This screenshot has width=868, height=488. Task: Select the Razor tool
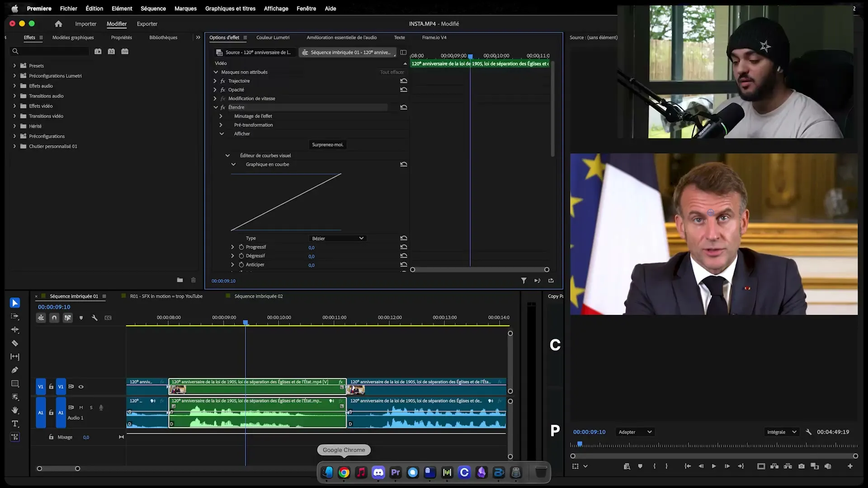[15, 343]
